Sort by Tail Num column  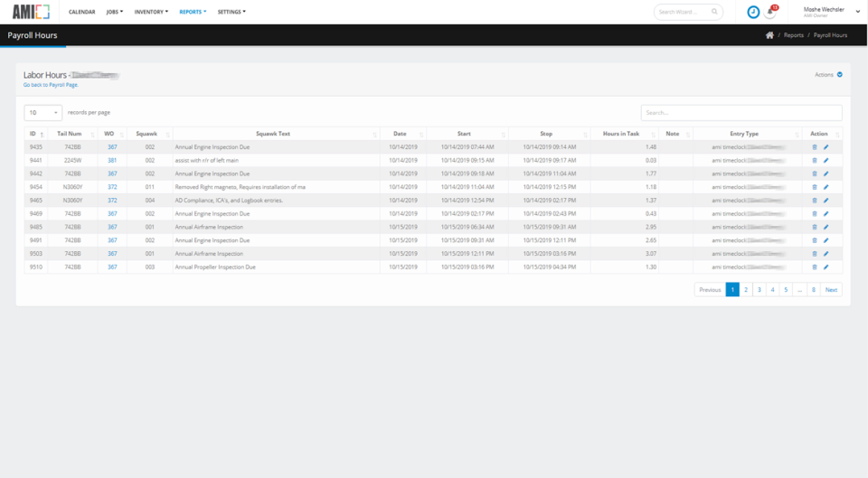coord(72,134)
